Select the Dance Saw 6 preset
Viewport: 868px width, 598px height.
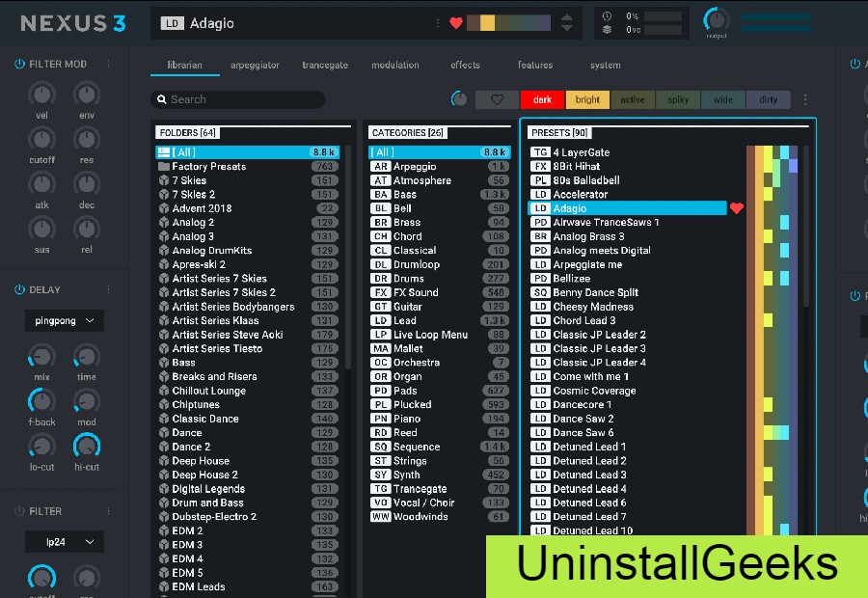[x=627, y=433]
